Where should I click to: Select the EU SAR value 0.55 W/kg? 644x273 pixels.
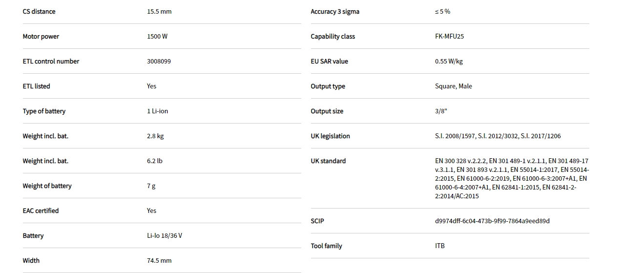coord(449,62)
